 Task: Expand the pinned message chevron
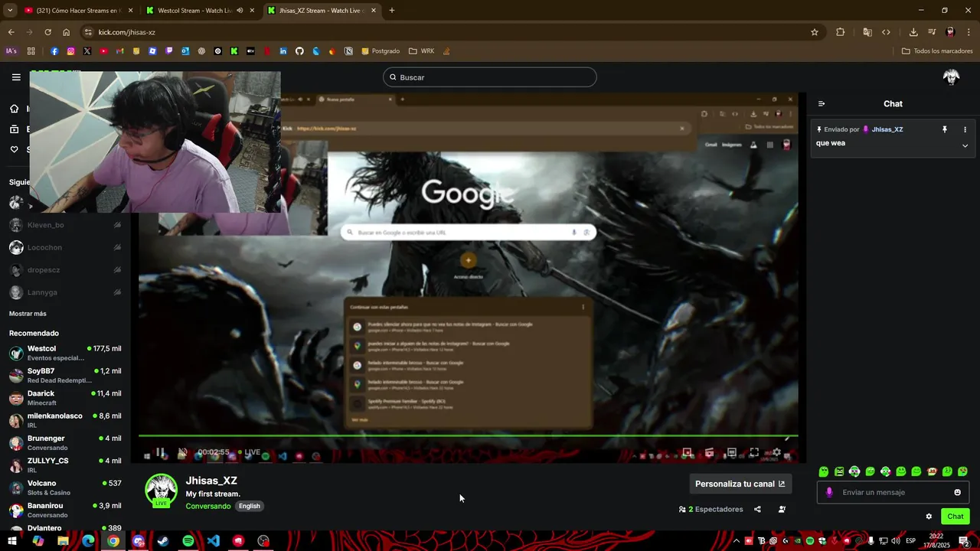click(x=965, y=145)
